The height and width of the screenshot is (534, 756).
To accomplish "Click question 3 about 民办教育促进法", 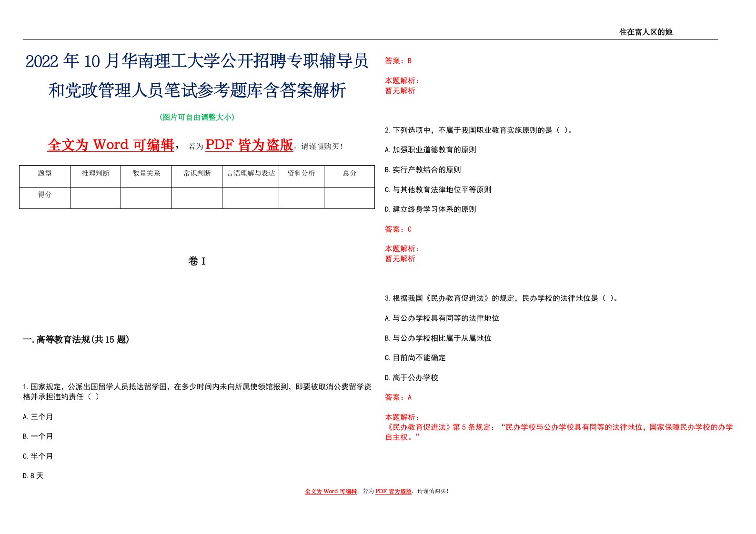I will click(501, 298).
